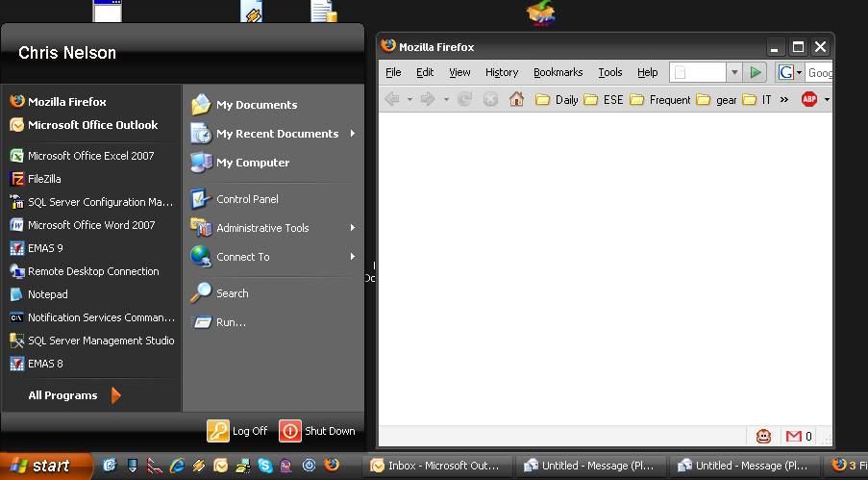The height and width of the screenshot is (480, 868).
Task: Click the Greasemonkey monkey status bar icon
Action: click(763, 436)
